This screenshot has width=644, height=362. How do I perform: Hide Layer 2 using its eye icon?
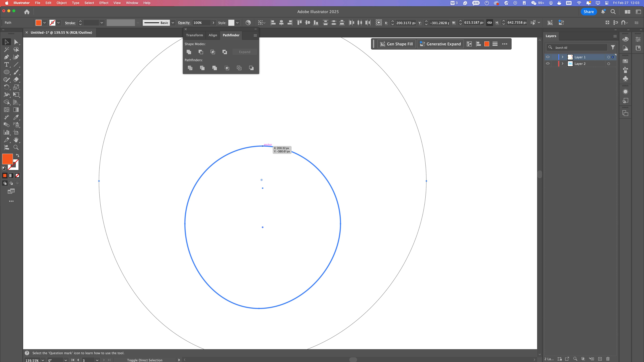548,63
